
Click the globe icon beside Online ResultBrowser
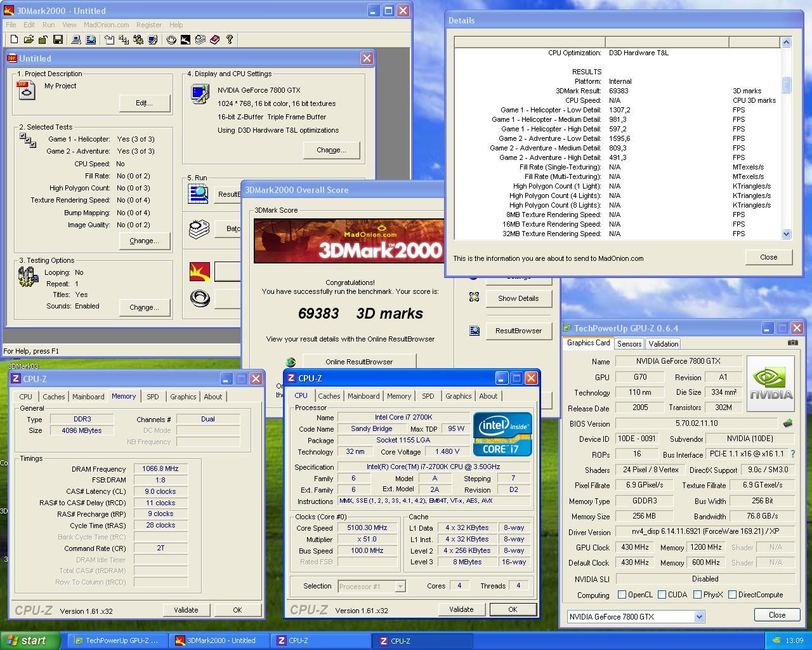pyautogui.click(x=291, y=362)
